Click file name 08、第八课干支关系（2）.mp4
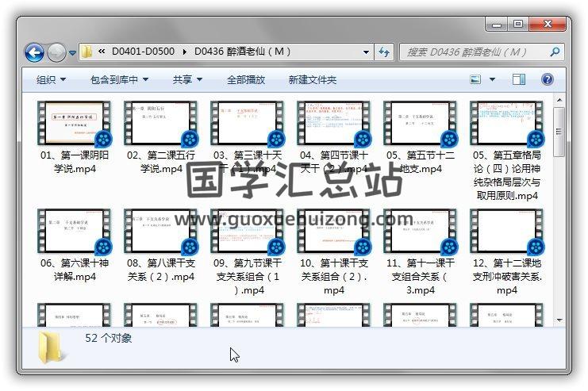The image size is (588, 391). tap(161, 270)
